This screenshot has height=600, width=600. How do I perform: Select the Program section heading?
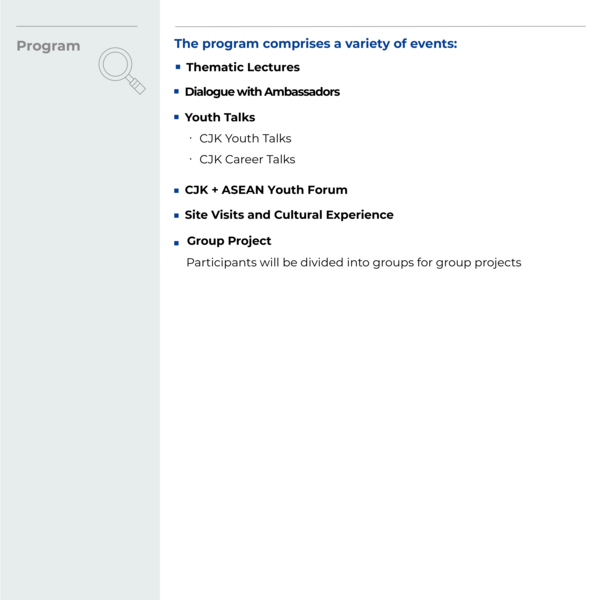[48, 46]
